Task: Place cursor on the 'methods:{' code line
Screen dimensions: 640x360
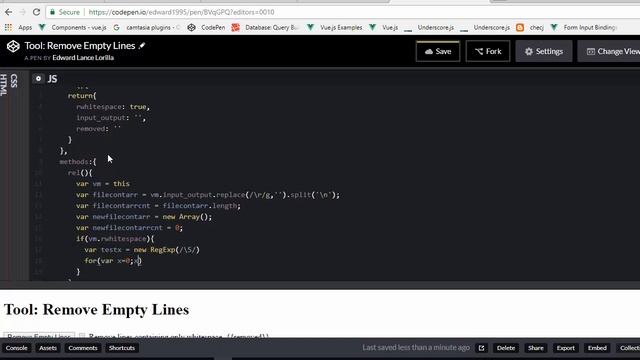Action: [x=78, y=162]
